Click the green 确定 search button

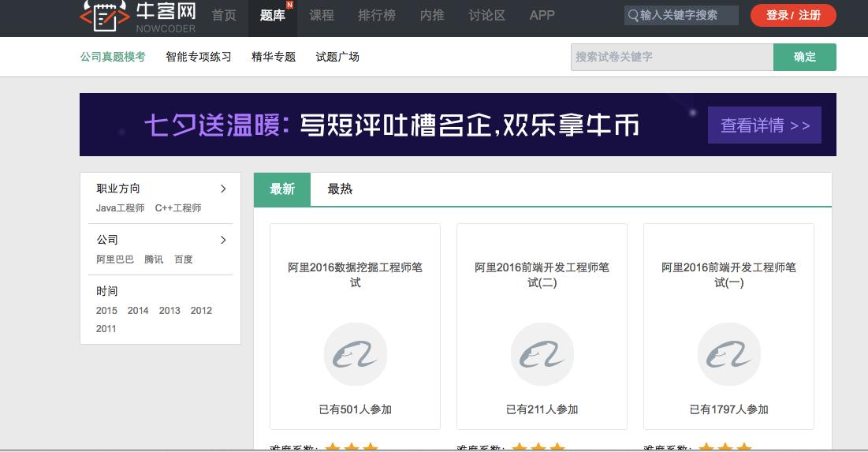click(x=804, y=57)
